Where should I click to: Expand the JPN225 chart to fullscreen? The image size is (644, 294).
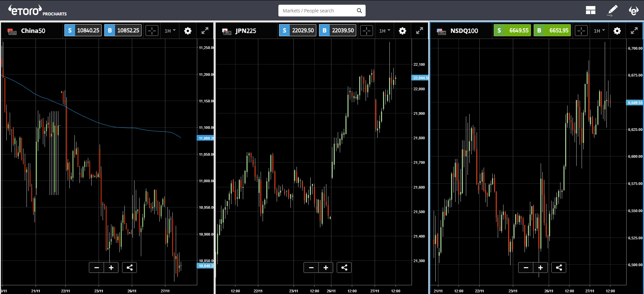[419, 31]
